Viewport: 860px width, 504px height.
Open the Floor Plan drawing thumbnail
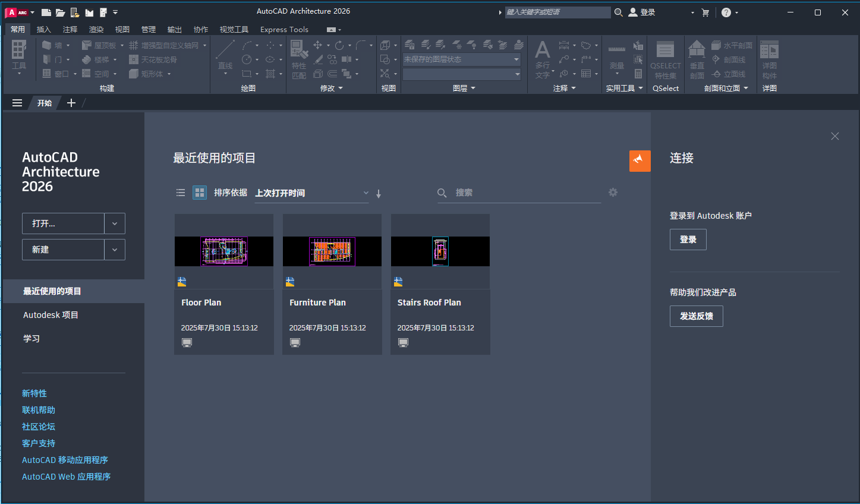pos(223,251)
